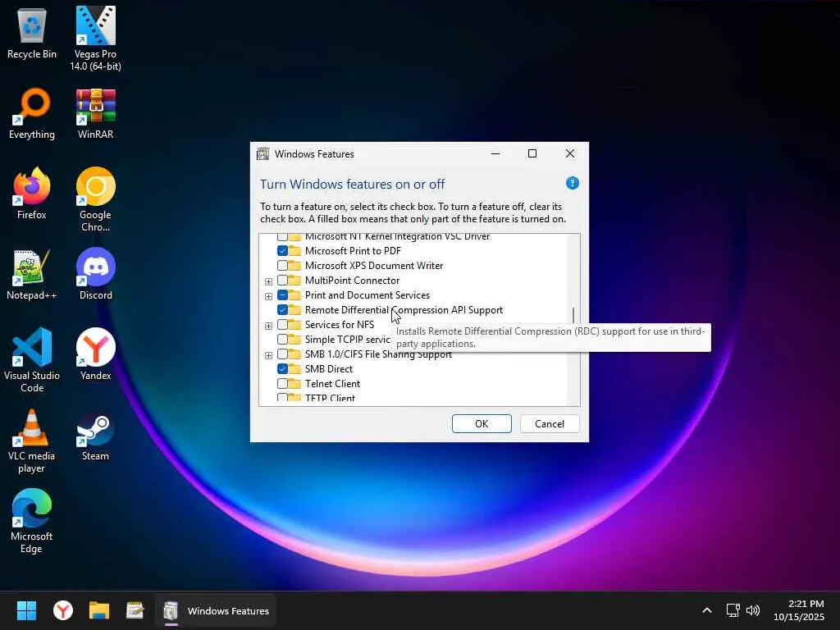Viewport: 840px width, 630px height.
Task: Click the features list vertical scrollbar thumb
Action: point(573,316)
